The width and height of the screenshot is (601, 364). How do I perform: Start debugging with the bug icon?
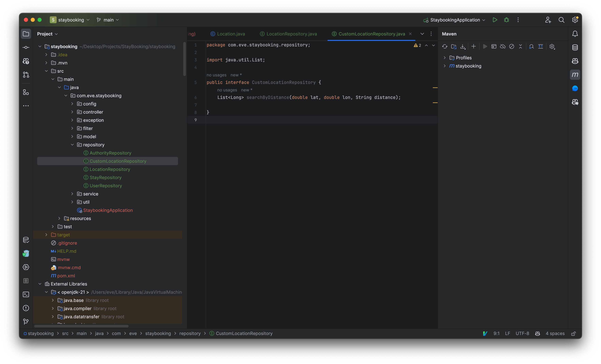(506, 20)
